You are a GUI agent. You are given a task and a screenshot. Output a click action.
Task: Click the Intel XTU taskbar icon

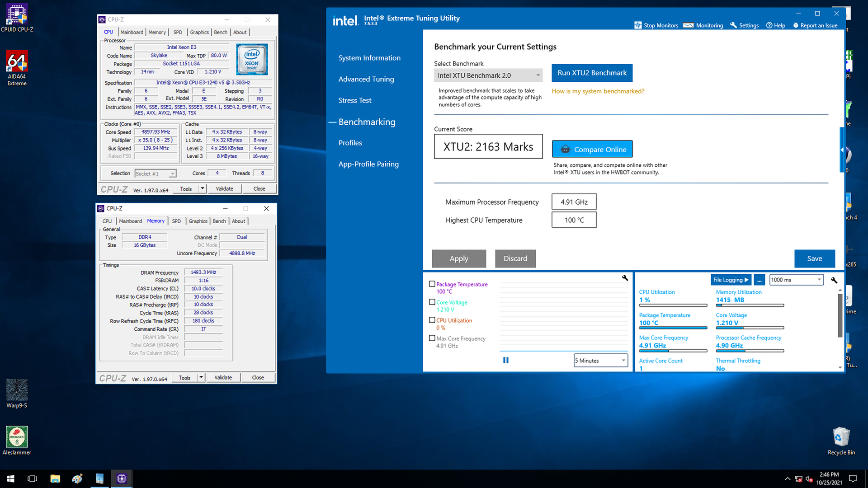[x=100, y=479]
